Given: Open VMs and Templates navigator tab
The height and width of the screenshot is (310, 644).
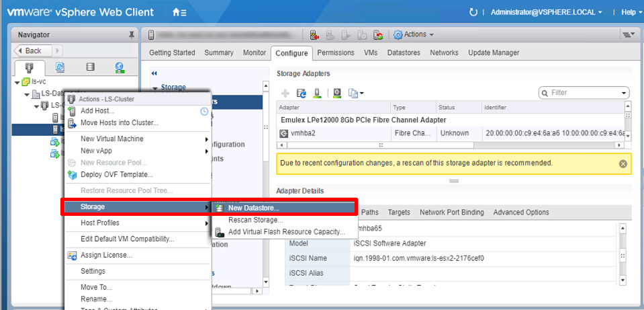Looking at the screenshot, I should pyautogui.click(x=60, y=67).
